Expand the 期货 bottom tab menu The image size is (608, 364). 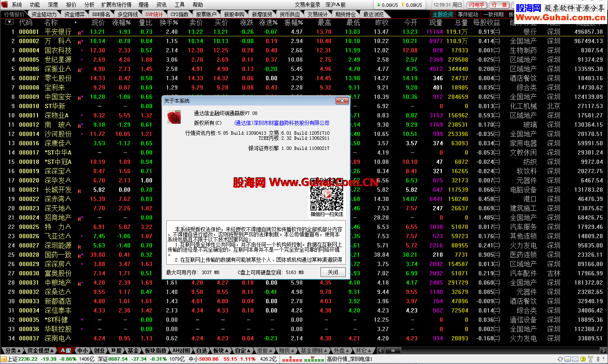(x=287, y=350)
